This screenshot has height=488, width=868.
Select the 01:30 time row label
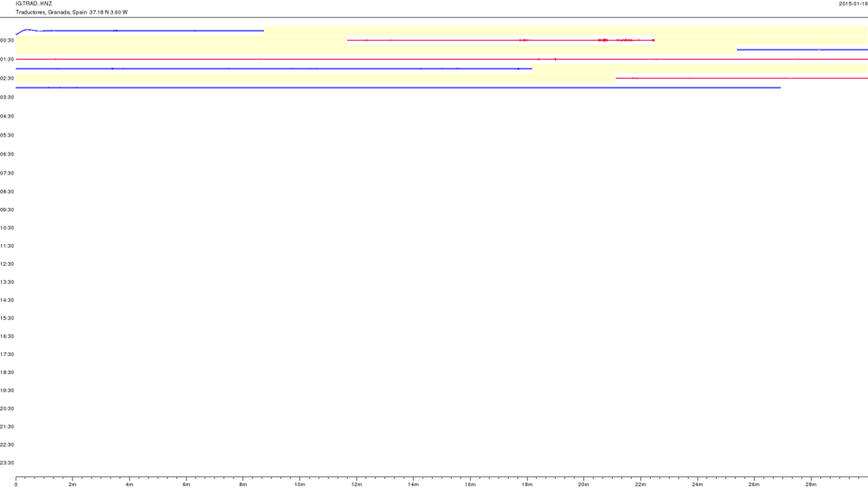point(6,60)
